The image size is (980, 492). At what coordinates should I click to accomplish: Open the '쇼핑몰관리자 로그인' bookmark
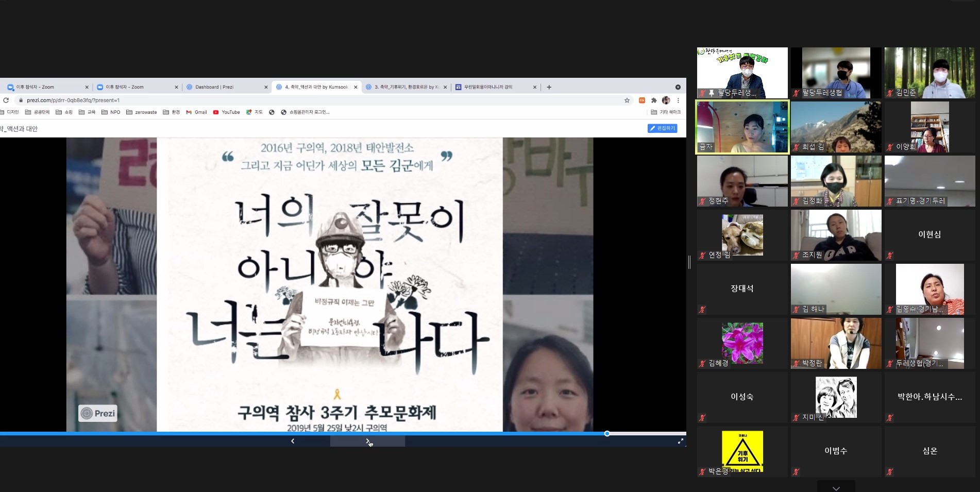tap(305, 112)
